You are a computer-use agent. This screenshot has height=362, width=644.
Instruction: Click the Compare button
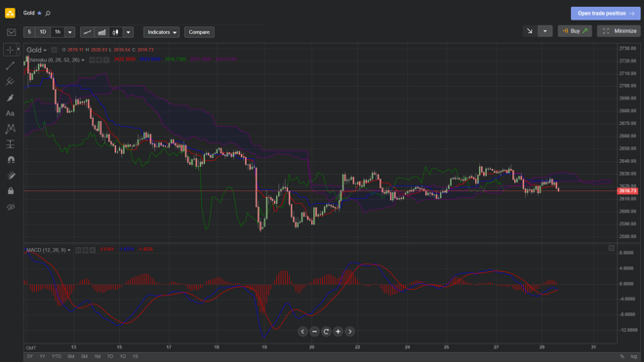coord(199,32)
